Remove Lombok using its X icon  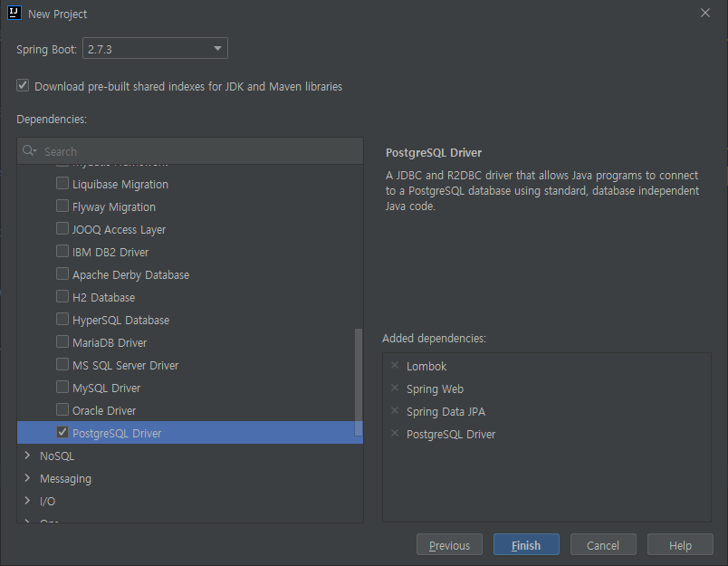[395, 366]
